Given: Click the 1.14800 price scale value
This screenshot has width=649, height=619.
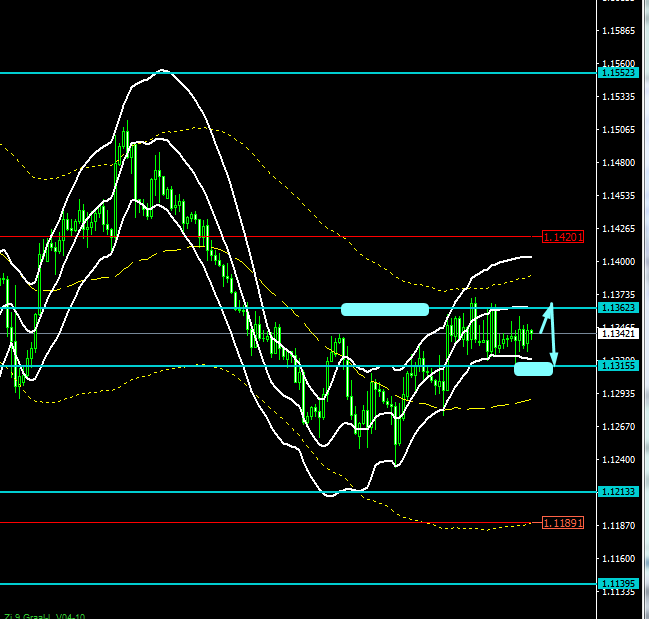Looking at the screenshot, I should tap(620, 162).
